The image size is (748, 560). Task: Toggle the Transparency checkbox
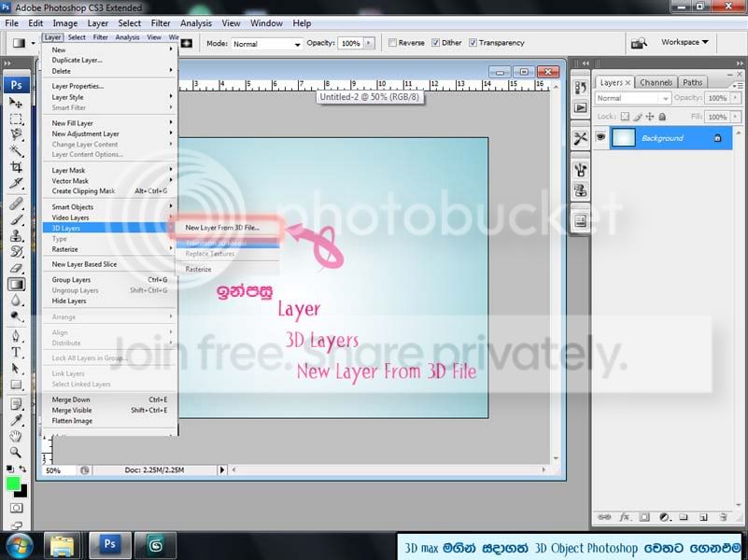pos(473,43)
